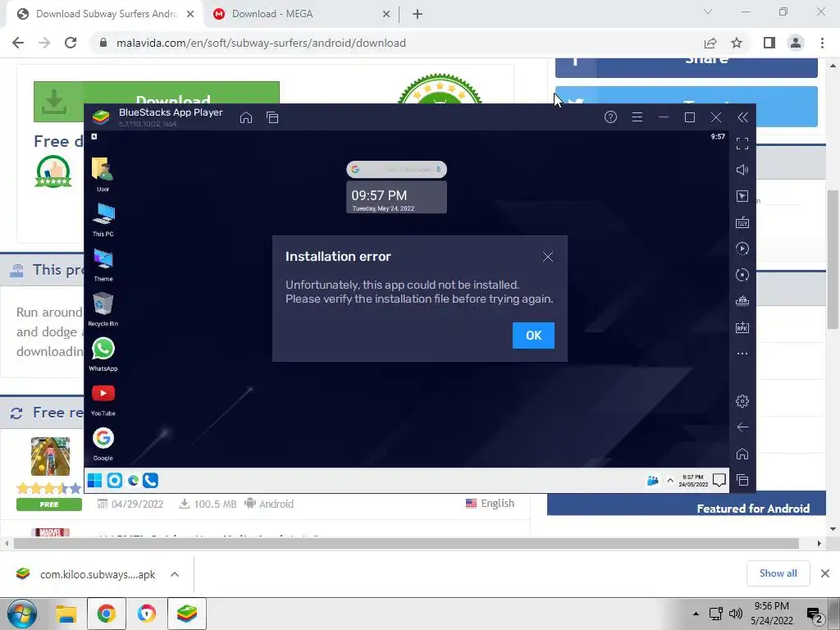Open the BlueStacks home icon in title bar
The image size is (840, 630).
[x=246, y=117]
